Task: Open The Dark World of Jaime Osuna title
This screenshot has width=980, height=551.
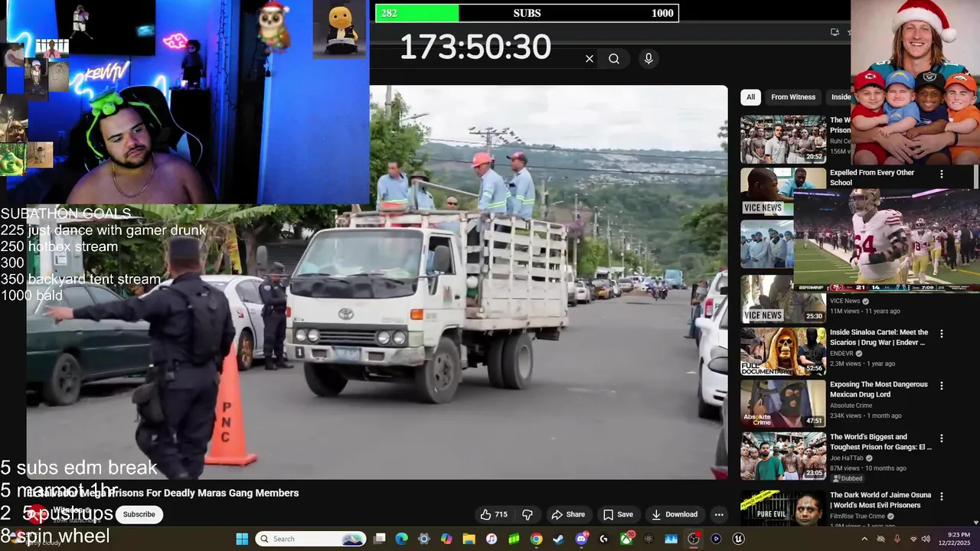Action: pyautogui.click(x=880, y=500)
